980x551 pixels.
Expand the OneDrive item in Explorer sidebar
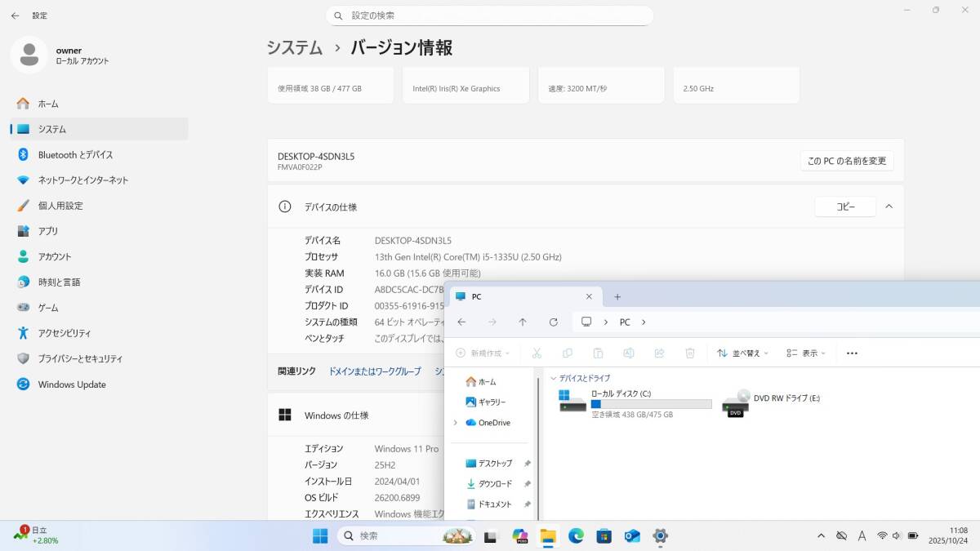point(456,423)
